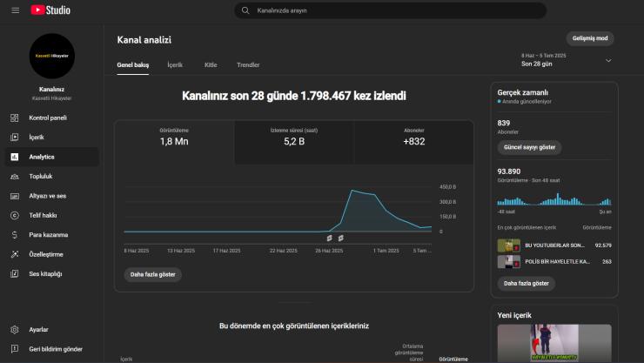Open the Topluluk community icon

coord(15,177)
